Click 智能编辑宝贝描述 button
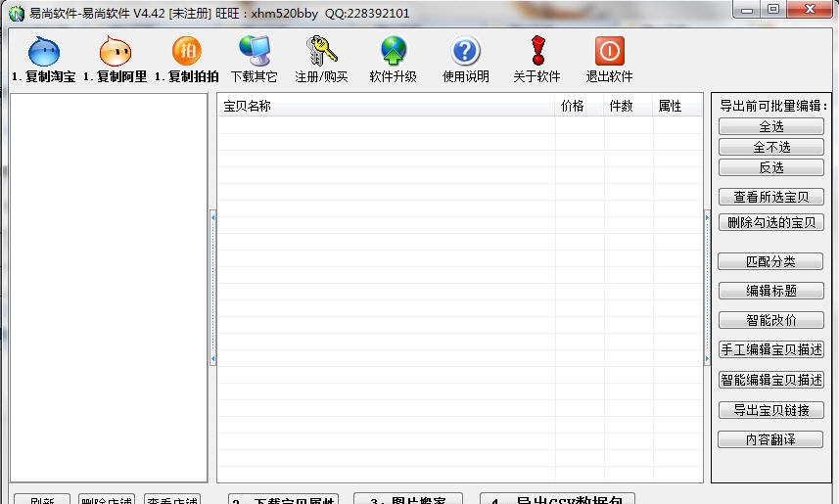 [771, 380]
